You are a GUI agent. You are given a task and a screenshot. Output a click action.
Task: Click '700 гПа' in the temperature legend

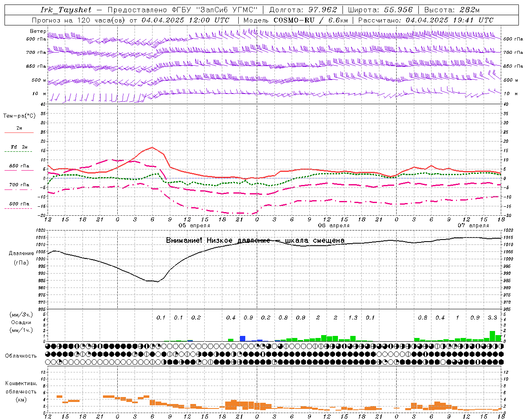19,185
